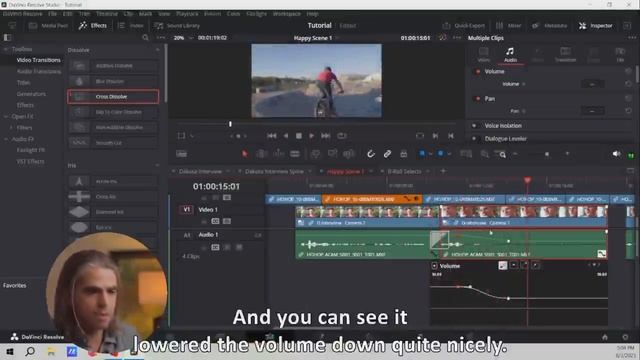
Task: Click the A1 track destination button
Action: tap(187, 235)
